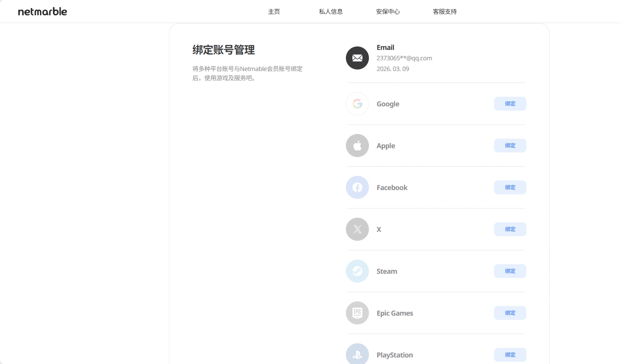This screenshot has height=364, width=620.
Task: Click the Apple label text
Action: tap(386, 146)
